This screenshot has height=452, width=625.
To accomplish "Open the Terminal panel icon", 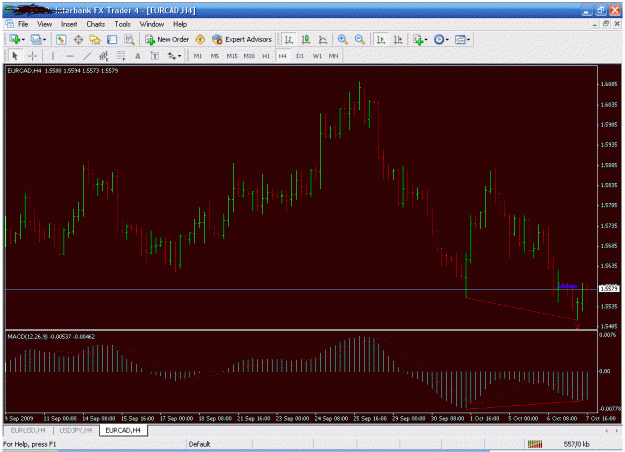I will [x=112, y=39].
